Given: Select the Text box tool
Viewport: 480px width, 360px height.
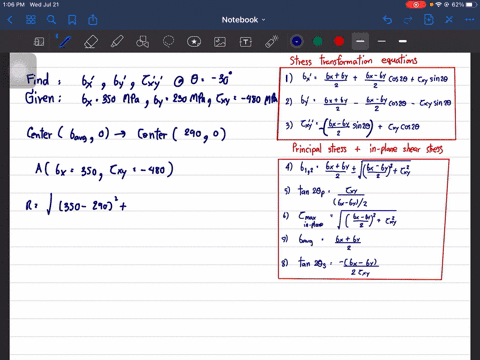Looking at the screenshot, I should (246, 42).
